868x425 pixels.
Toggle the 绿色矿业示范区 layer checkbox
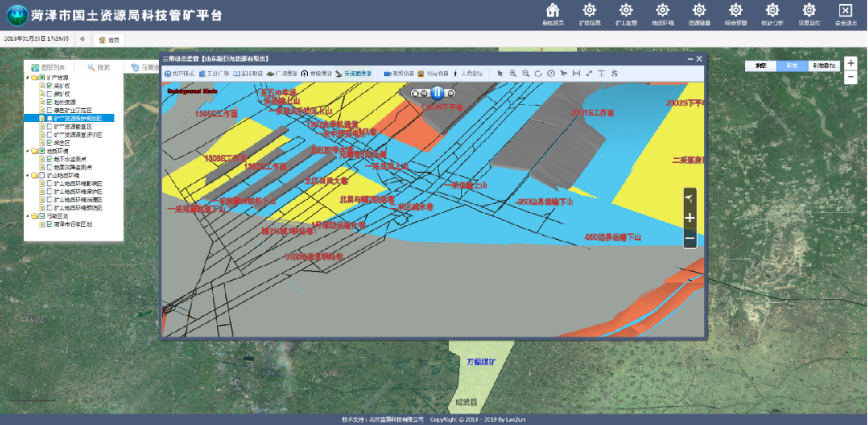pos(50,110)
